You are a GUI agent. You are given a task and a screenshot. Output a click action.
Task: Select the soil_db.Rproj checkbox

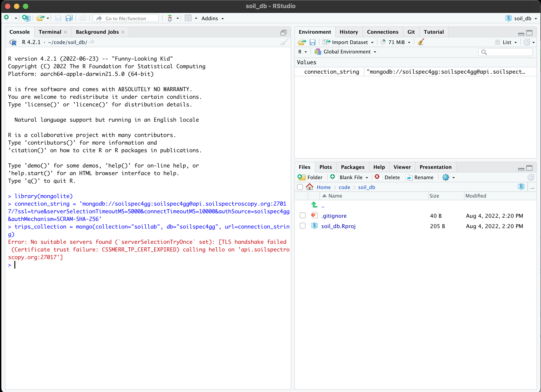[302, 226]
